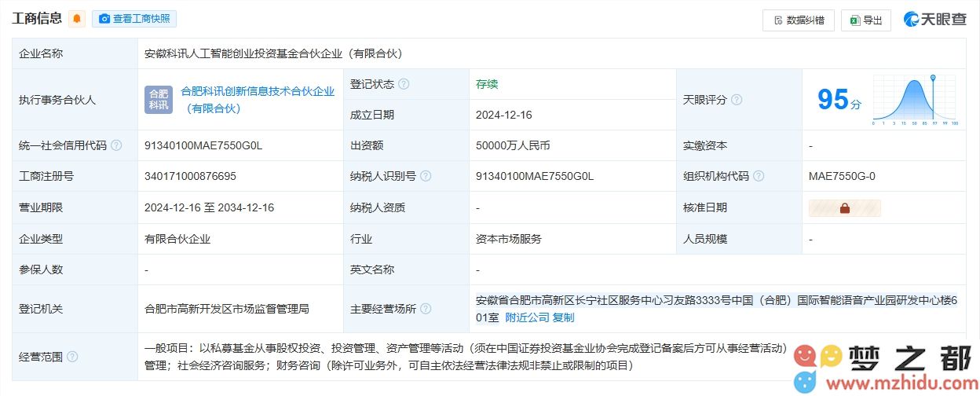The height and width of the screenshot is (396, 980).
Task: Click registration authority 合肥市高新开发区市场监督管理局
Action: (x=227, y=309)
